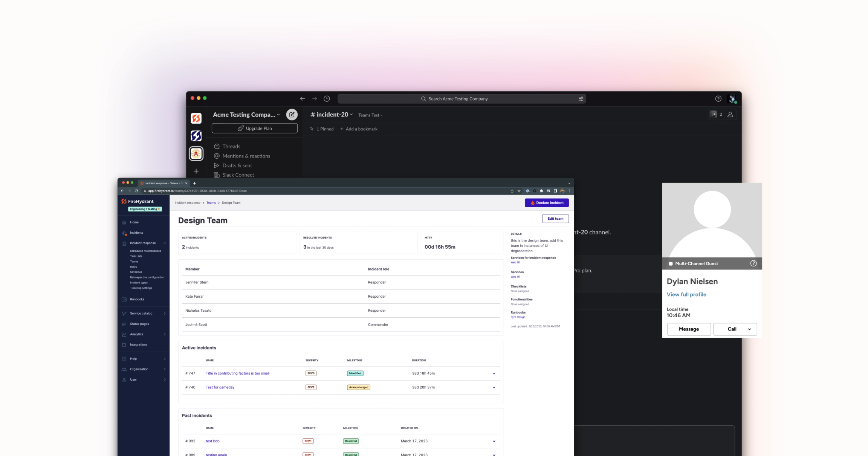The image size is (868, 456).
Task: Click the Slack compose new message icon
Action: coord(292,115)
